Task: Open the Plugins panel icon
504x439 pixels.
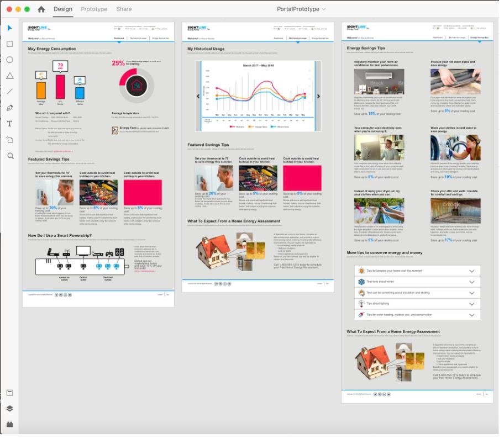Action: pyautogui.click(x=10, y=428)
